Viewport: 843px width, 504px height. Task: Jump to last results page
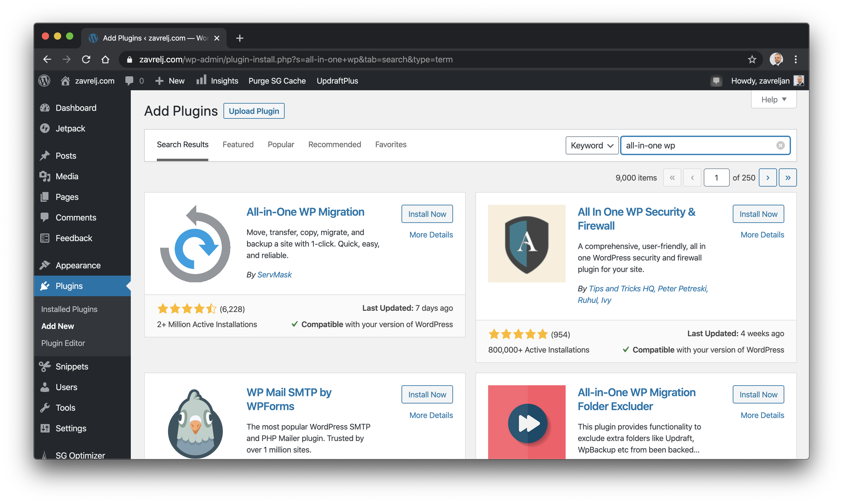[788, 178]
